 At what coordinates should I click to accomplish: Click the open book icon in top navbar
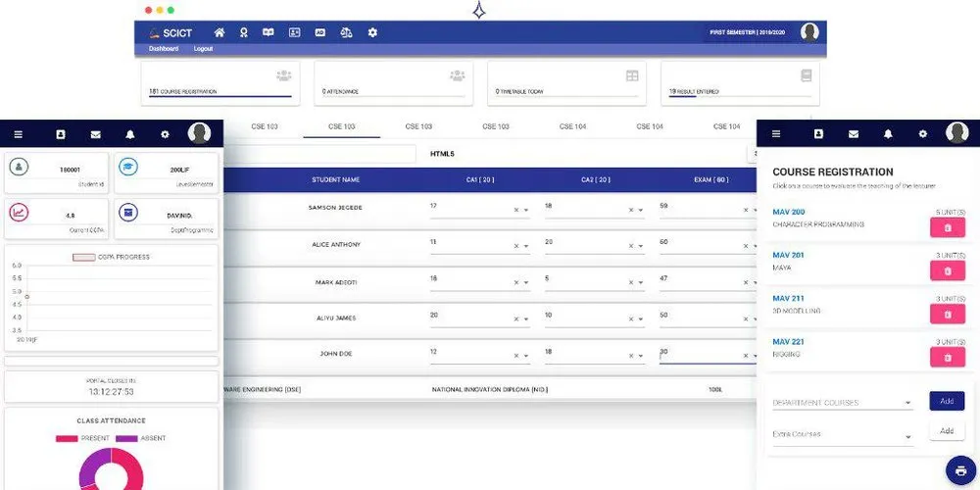[269, 32]
